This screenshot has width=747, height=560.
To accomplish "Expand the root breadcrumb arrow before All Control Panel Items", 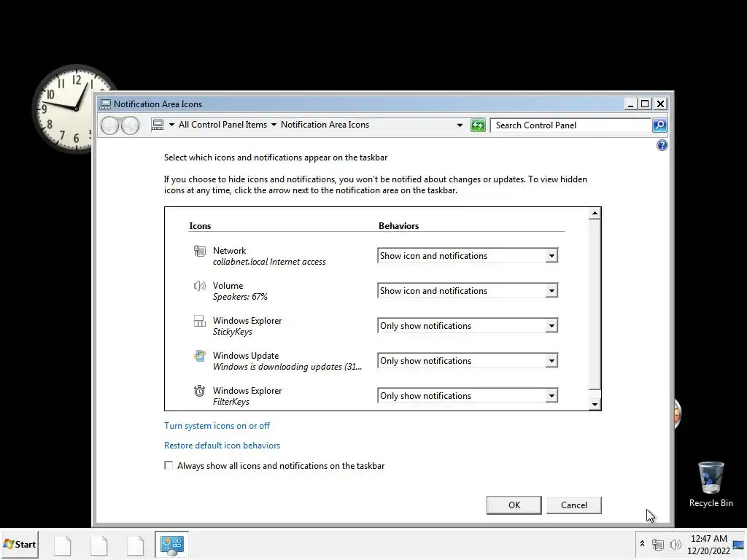I will tap(171, 125).
